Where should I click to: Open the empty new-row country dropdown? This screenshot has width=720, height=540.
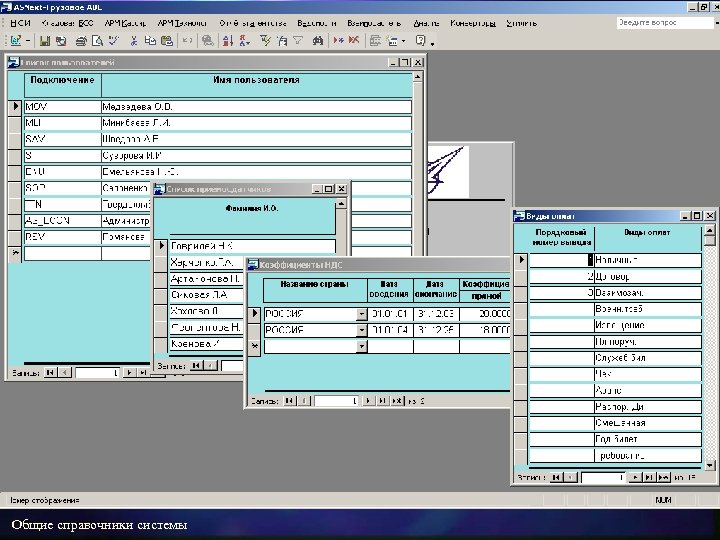click(361, 346)
